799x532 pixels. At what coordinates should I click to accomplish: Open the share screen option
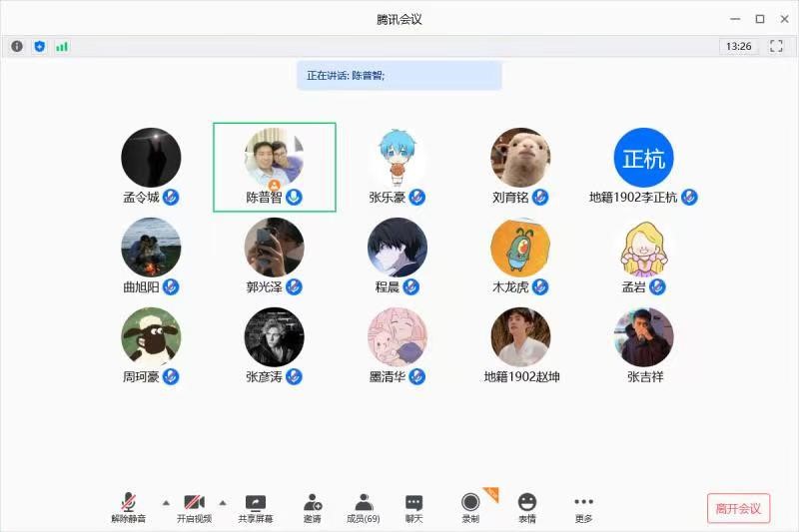[x=255, y=507]
